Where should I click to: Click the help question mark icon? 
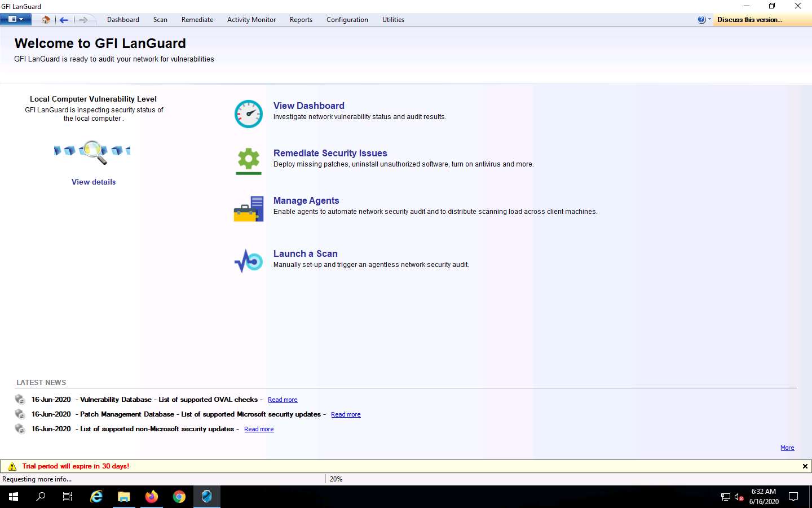click(701, 20)
